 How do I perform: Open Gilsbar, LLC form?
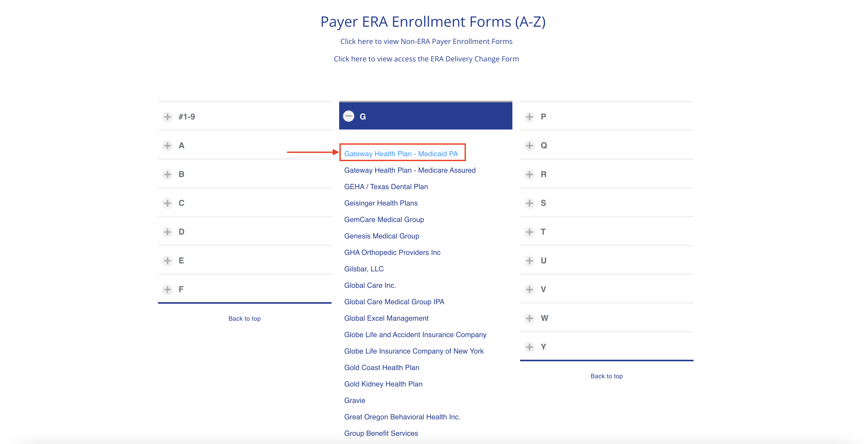(364, 269)
